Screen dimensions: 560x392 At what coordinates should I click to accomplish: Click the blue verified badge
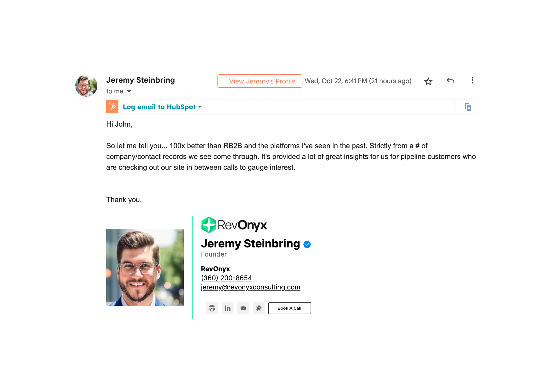[307, 244]
